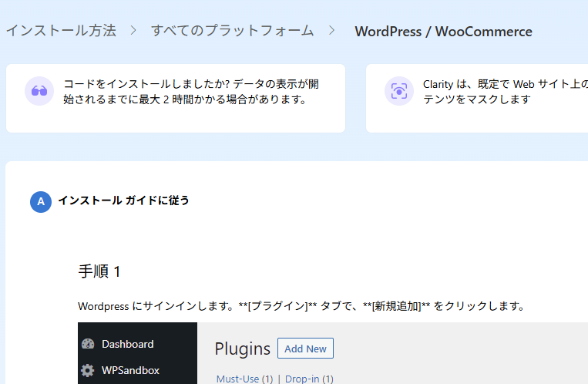The image size is (588, 384).
Task: Open WPSandbox in the WordPress sidebar
Action: (x=130, y=370)
